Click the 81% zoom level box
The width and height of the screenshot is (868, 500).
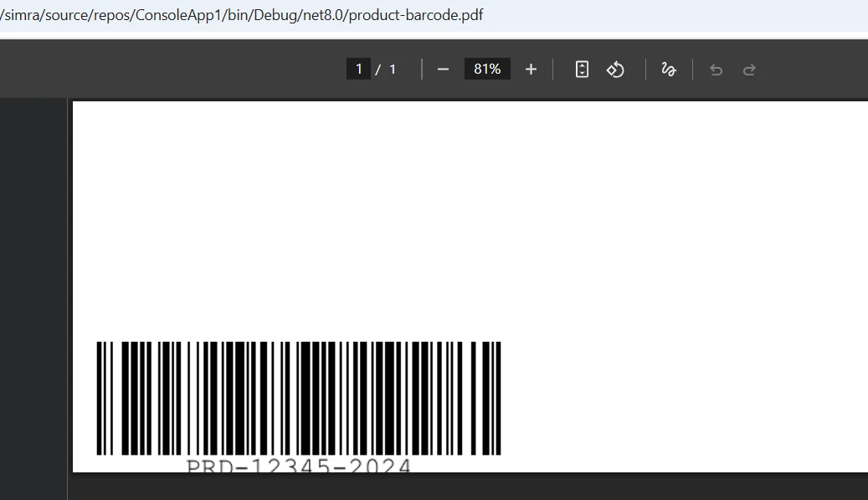coord(487,70)
